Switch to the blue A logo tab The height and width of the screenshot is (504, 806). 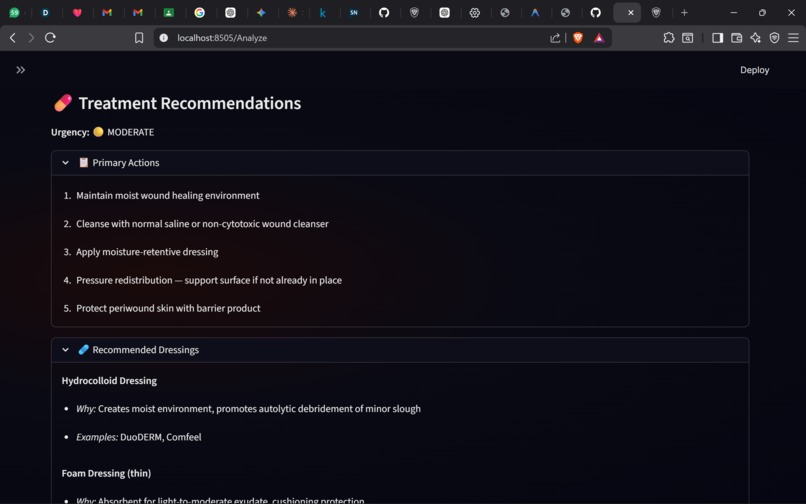[535, 13]
